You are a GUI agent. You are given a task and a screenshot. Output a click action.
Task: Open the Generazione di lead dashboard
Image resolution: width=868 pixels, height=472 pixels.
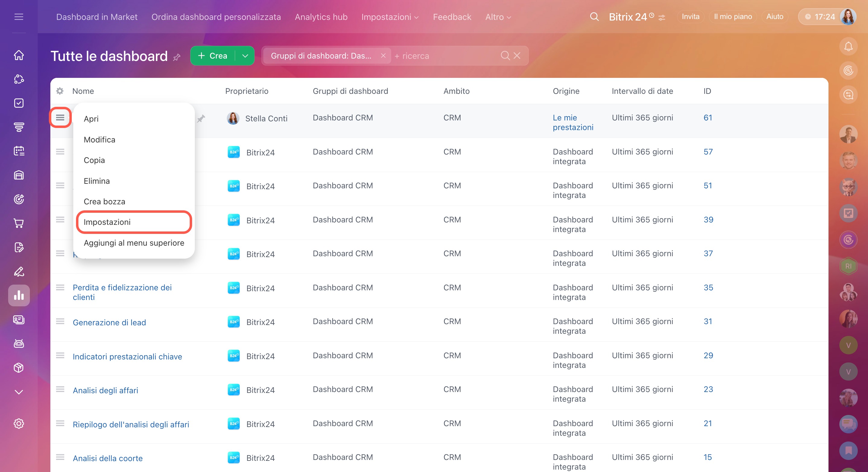pos(109,322)
